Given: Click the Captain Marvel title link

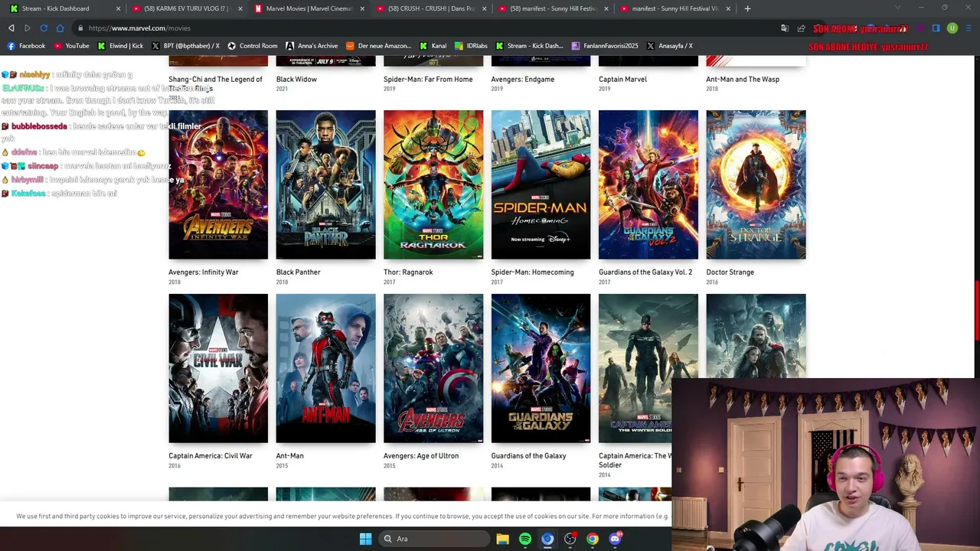Looking at the screenshot, I should [x=623, y=80].
